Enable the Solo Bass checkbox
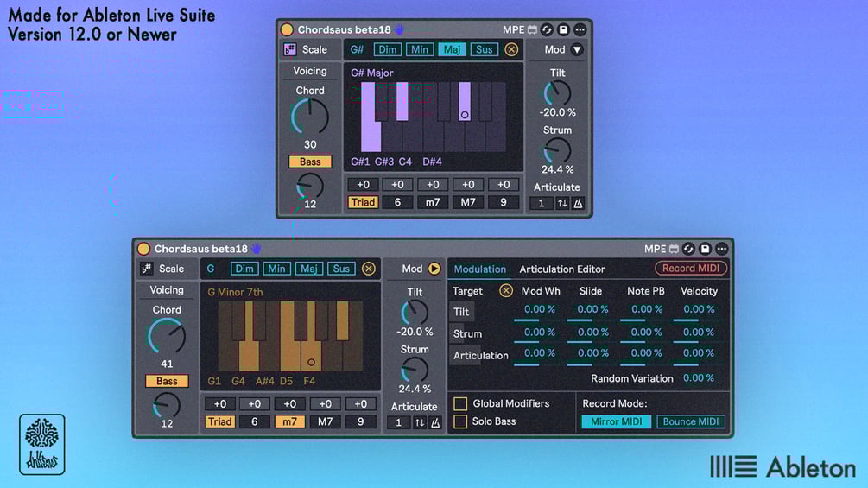868x488 pixels. tap(460, 421)
